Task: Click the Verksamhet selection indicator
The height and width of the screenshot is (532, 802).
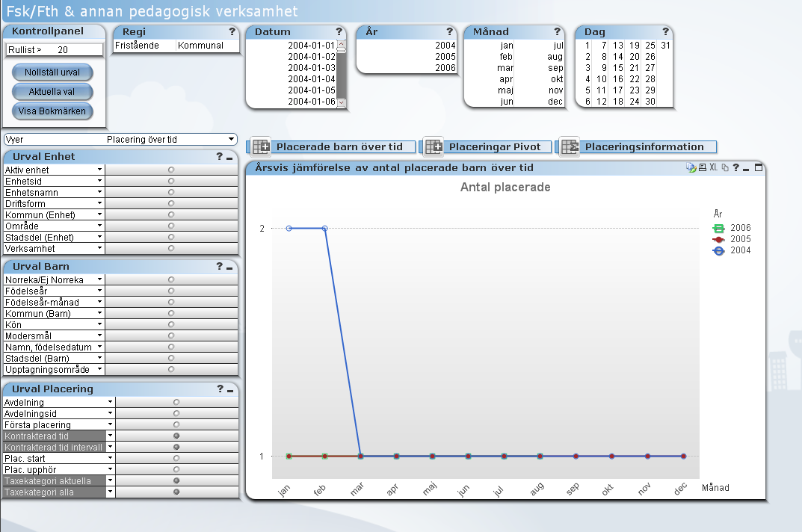Action: (171, 248)
